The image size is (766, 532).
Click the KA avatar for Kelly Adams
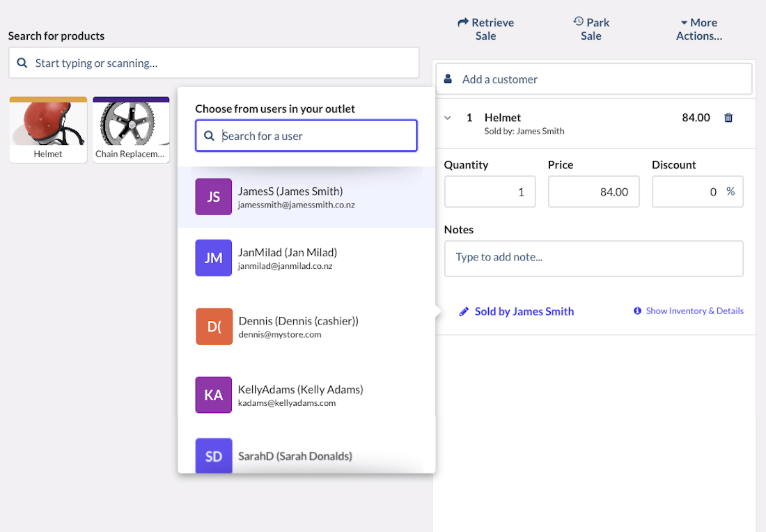pos(213,395)
